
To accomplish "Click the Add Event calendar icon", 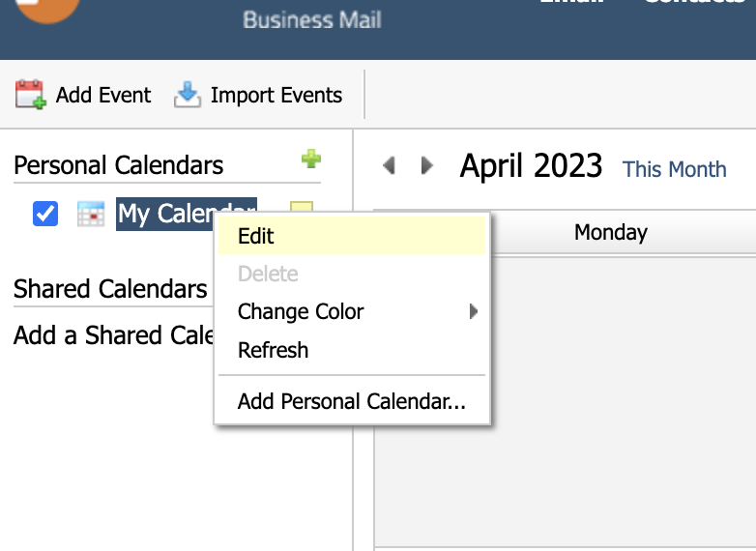I will click(30, 95).
